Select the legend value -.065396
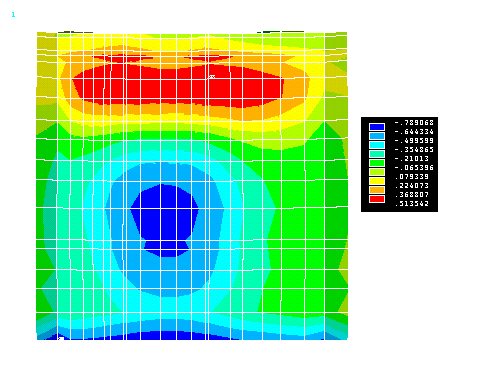This screenshot has height=384, width=493. pos(414,168)
